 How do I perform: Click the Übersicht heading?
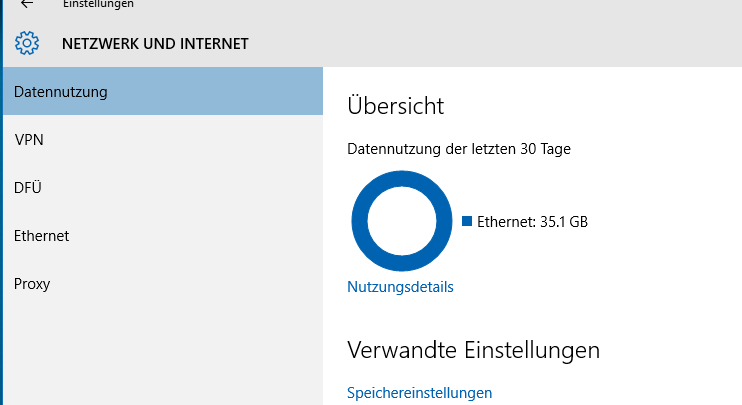click(396, 105)
